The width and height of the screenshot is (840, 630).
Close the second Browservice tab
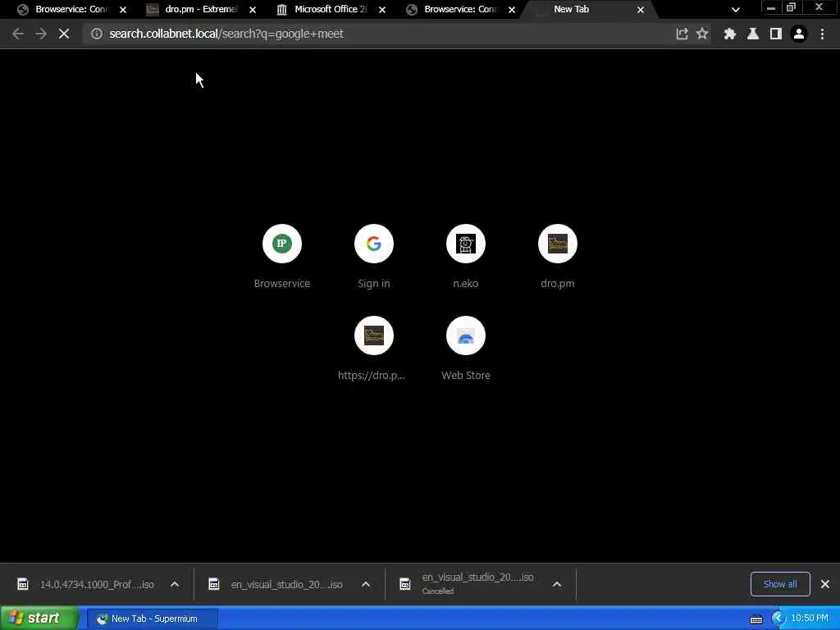(x=512, y=10)
